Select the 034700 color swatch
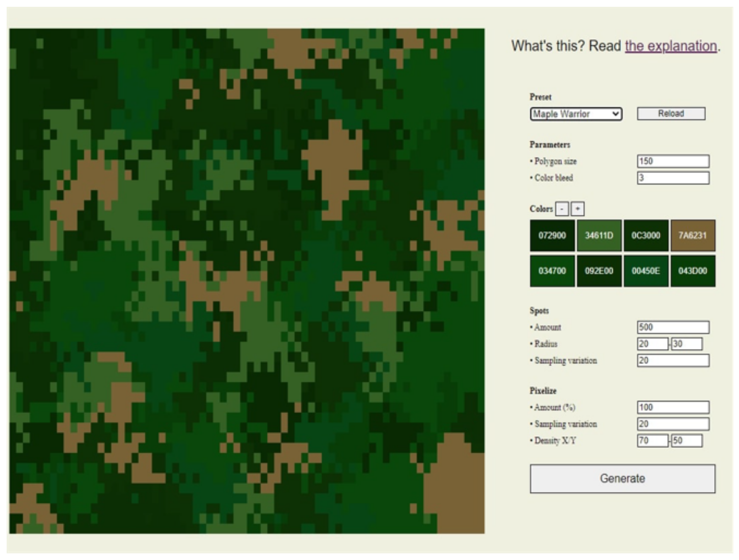The height and width of the screenshot is (560, 739). (x=552, y=271)
